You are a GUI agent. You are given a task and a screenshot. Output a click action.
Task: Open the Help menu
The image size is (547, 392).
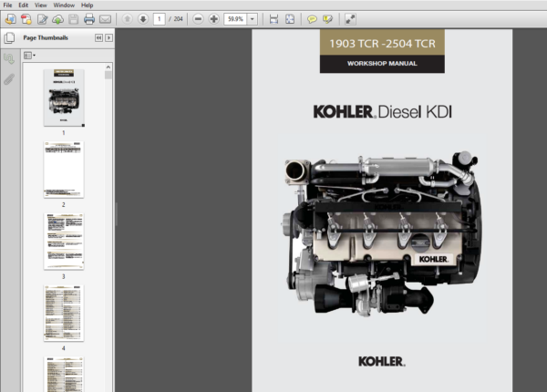(x=87, y=5)
